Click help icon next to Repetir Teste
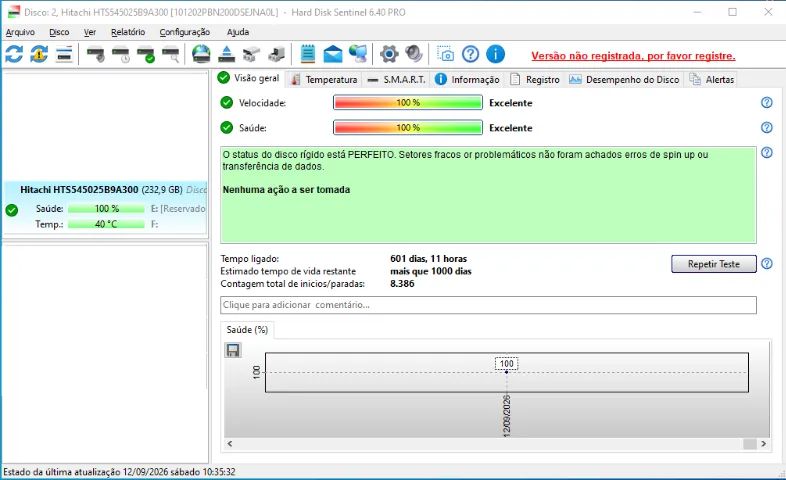 tap(766, 264)
